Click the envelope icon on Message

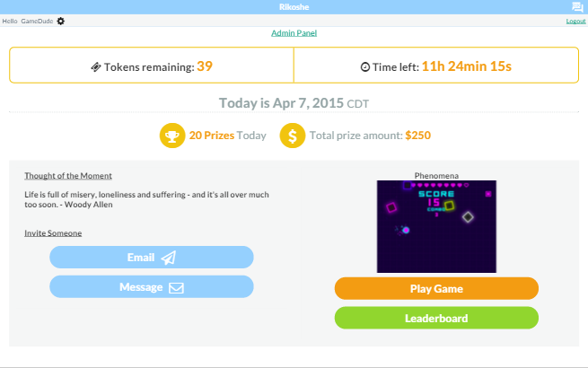click(x=176, y=288)
